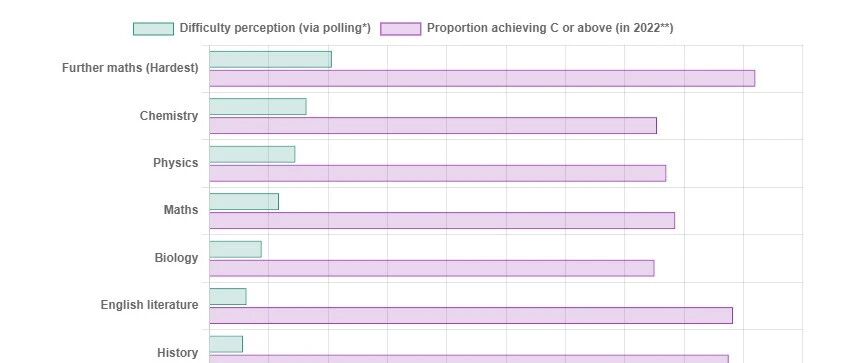
Task: Click the English literature purple bar
Action: 471,316
